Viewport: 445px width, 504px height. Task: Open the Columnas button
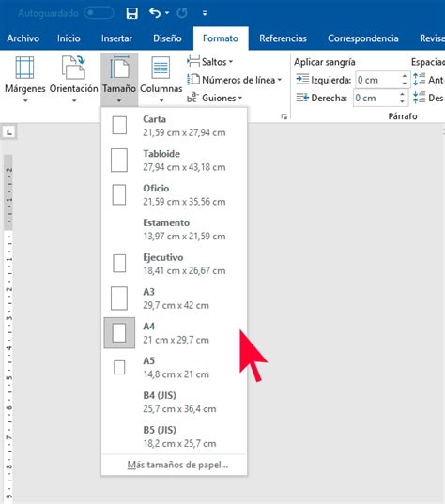(x=161, y=79)
